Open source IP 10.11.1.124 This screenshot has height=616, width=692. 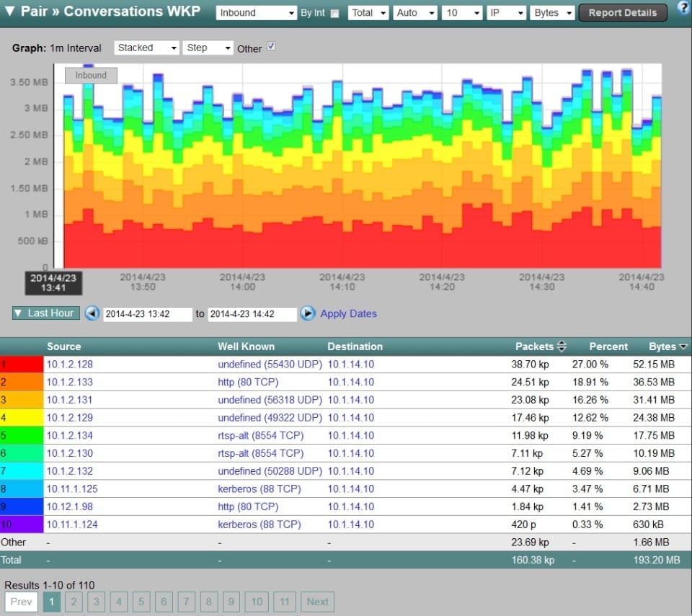[72, 525]
